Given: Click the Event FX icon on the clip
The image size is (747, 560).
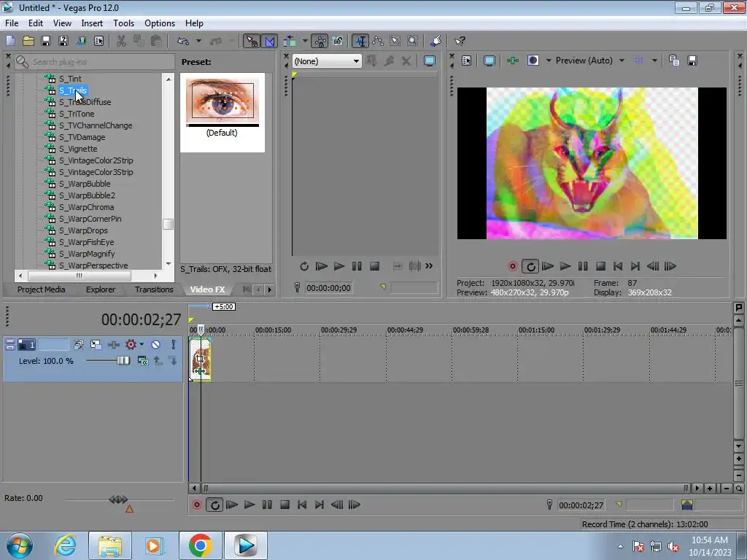Looking at the screenshot, I should click(200, 370).
